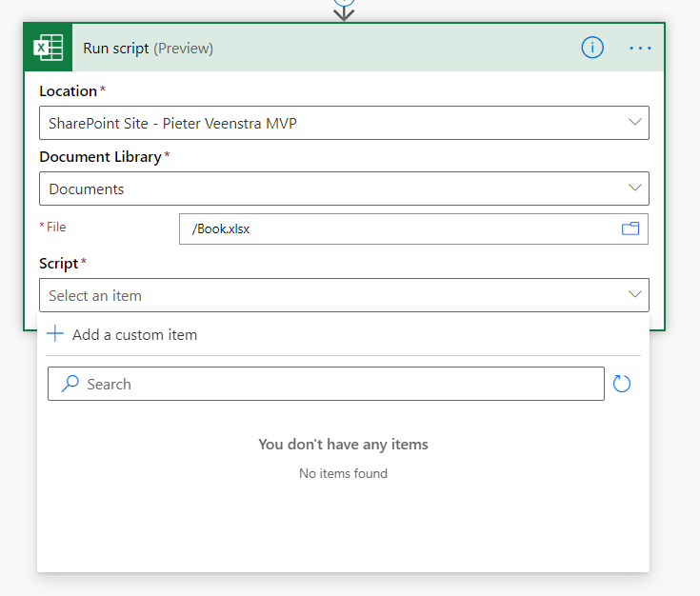Open SharePoint Site - Pieter Veenstra MVP combo box
700x596 pixels.
tap(344, 123)
